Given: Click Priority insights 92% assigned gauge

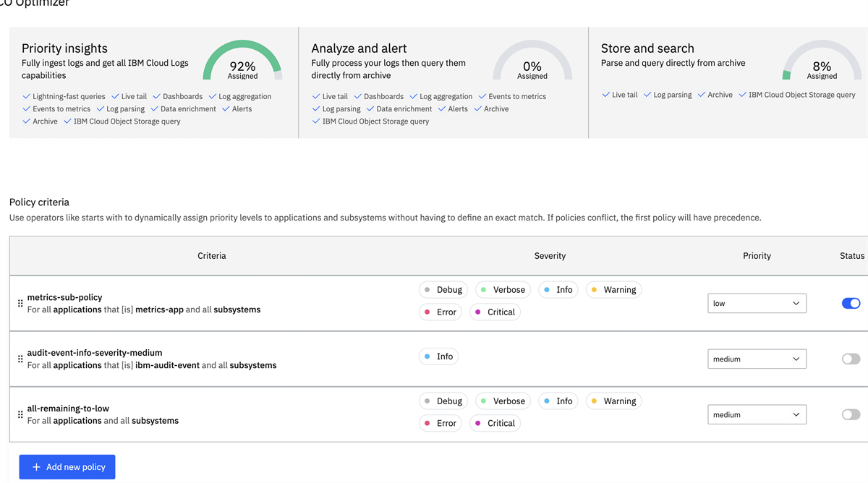Looking at the screenshot, I should pyautogui.click(x=242, y=61).
